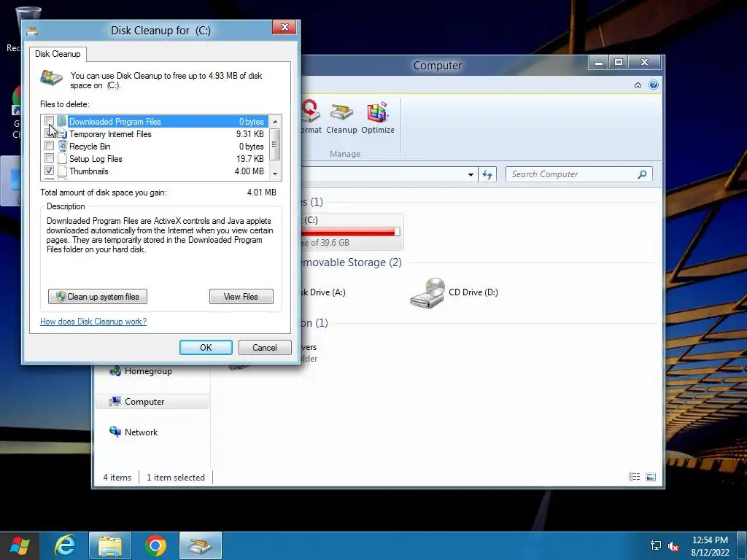Select Computer in the navigation pane
Screen dimensions: 747x560
[x=152, y=402]
